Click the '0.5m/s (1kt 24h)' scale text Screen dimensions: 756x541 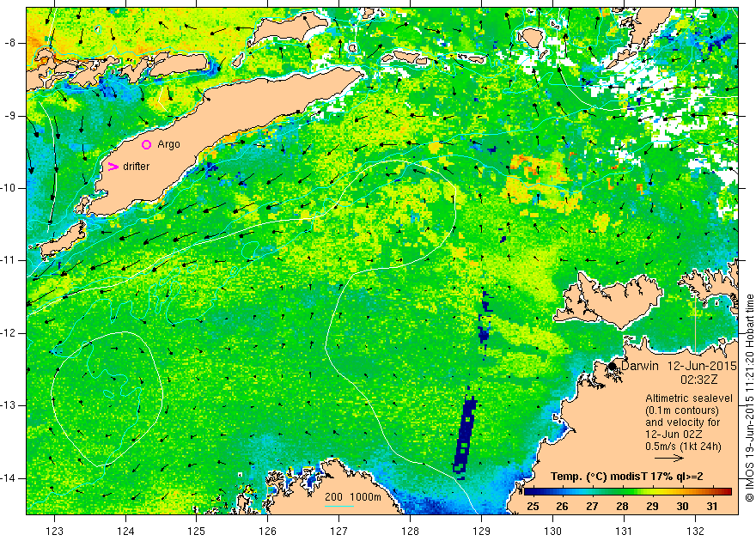(683, 447)
